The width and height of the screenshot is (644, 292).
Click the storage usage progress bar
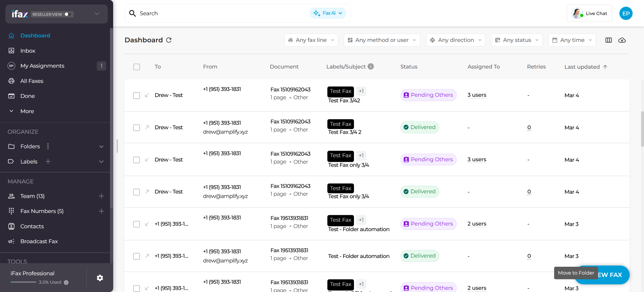(x=23, y=282)
